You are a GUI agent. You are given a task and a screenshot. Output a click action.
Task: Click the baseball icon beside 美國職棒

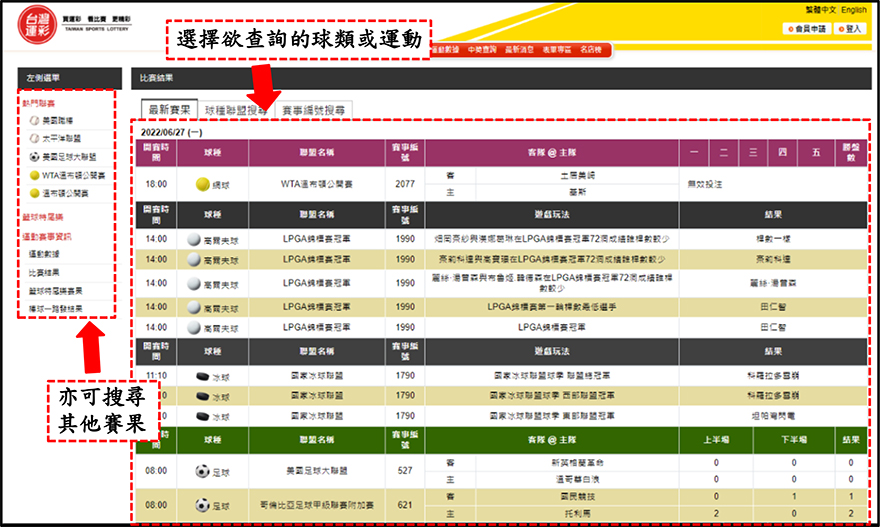[x=34, y=120]
